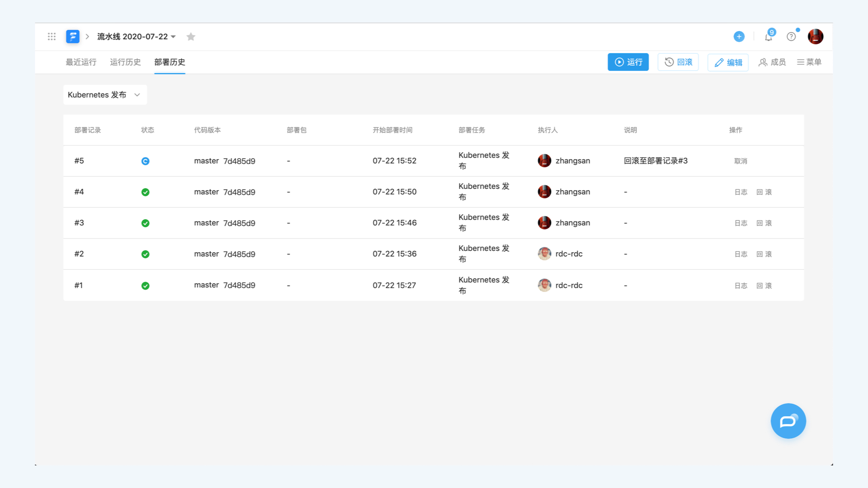The height and width of the screenshot is (488, 868).
Task: Click the 状态 column header
Action: 147,130
